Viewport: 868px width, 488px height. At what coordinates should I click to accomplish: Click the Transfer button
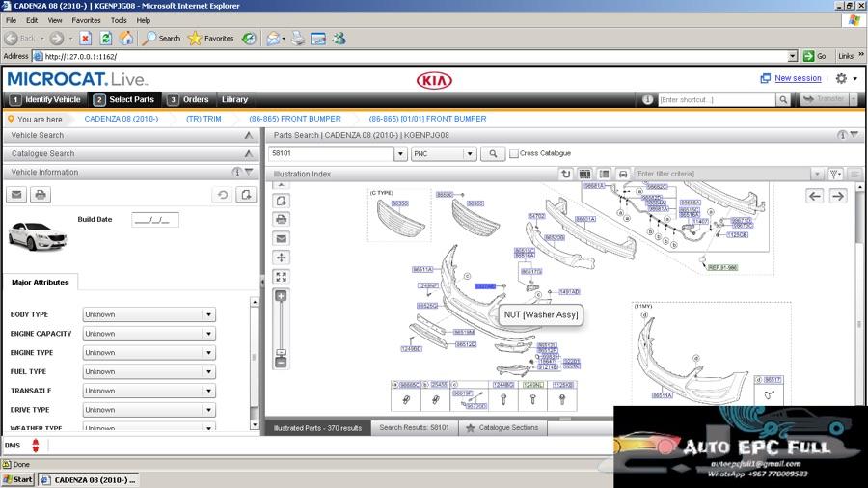pyautogui.click(x=825, y=99)
